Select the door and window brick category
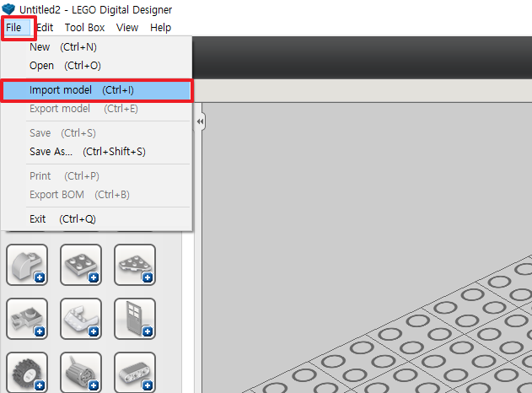Viewport: 532px width, 393px height. 135,319
